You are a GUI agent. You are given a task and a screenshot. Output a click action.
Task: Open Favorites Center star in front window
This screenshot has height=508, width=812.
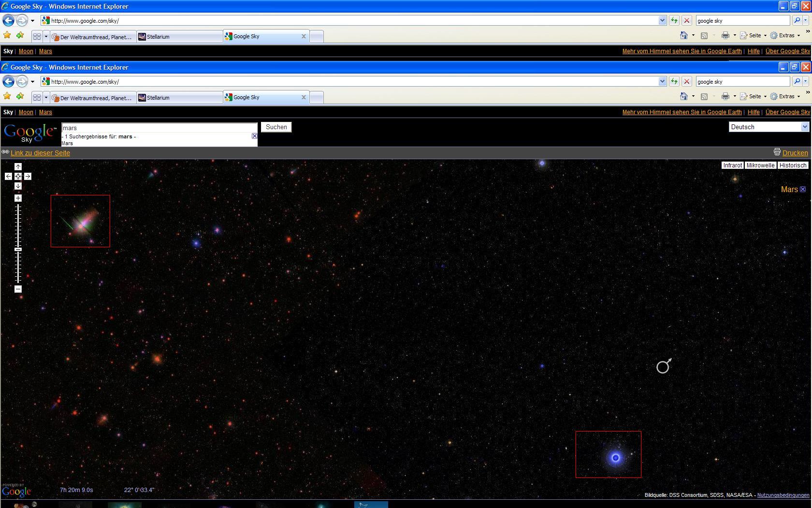(7, 96)
